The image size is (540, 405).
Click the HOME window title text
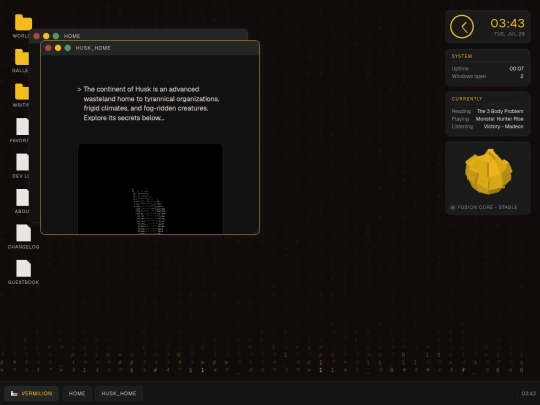coord(72,36)
